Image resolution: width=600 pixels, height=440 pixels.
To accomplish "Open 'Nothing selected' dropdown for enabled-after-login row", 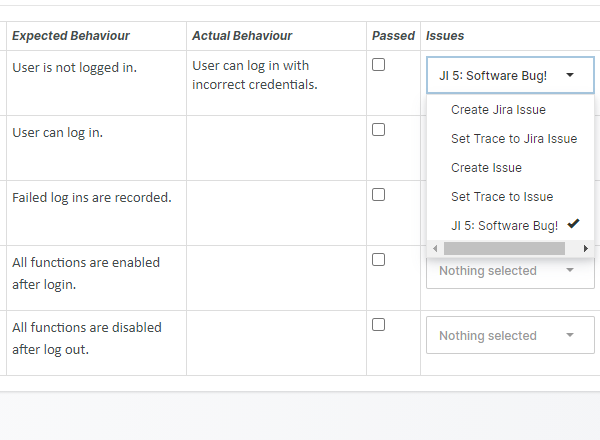I will tap(510, 271).
